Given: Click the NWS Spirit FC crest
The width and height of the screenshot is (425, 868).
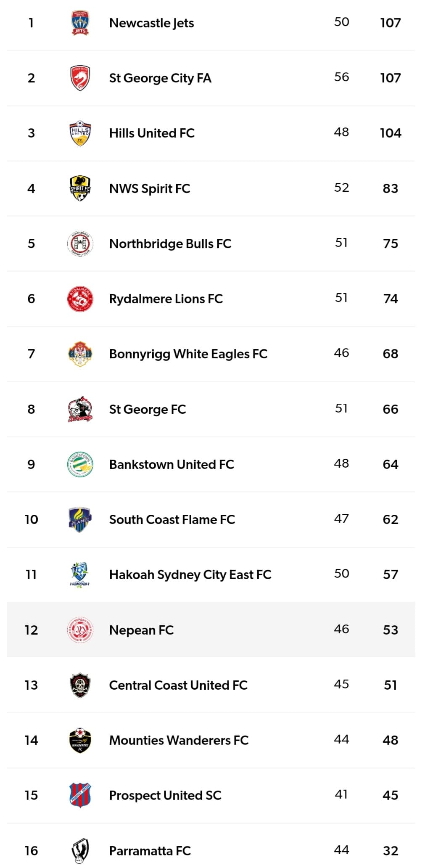Looking at the screenshot, I should (80, 188).
